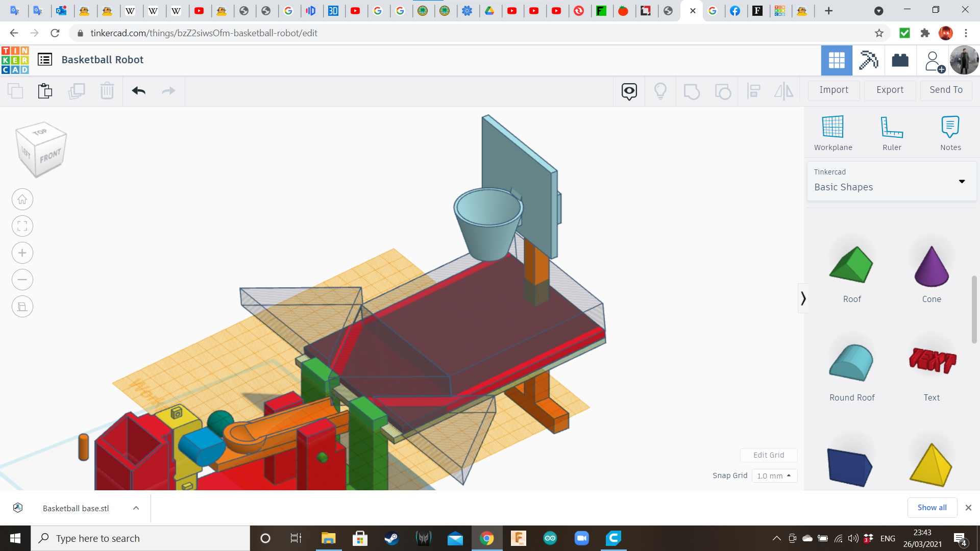Screen dimensions: 980x551
Task: Toggle Show all hidden objects view icon
Action: click(660, 91)
